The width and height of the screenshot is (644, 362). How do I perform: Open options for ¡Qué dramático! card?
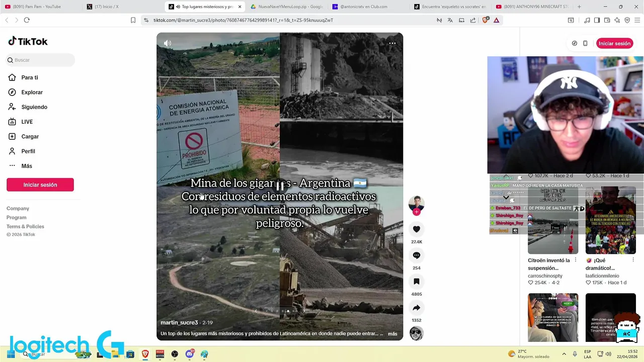click(633, 260)
